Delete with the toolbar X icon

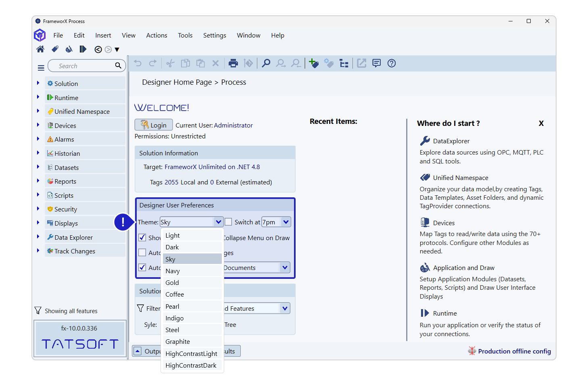215,63
